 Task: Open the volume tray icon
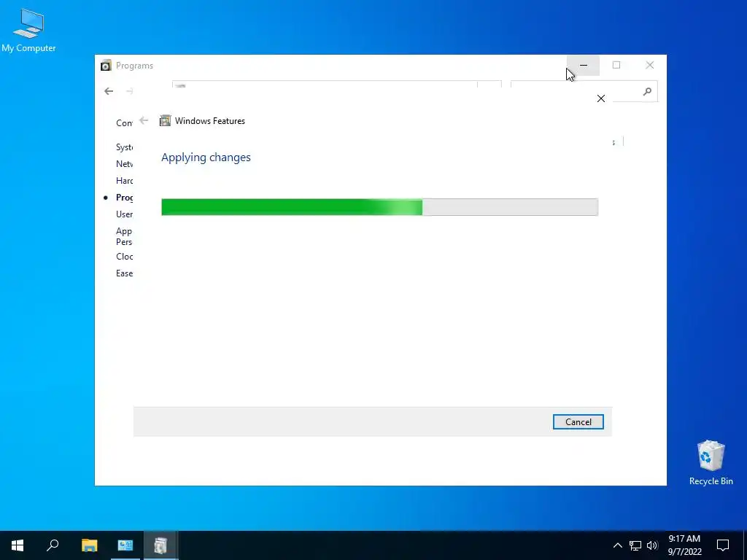pos(652,545)
